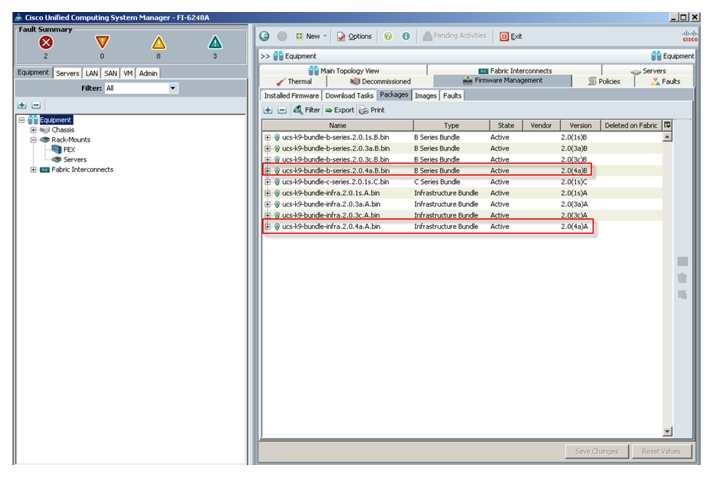
Task: Click the Cisco logo icon
Action: coord(689,36)
